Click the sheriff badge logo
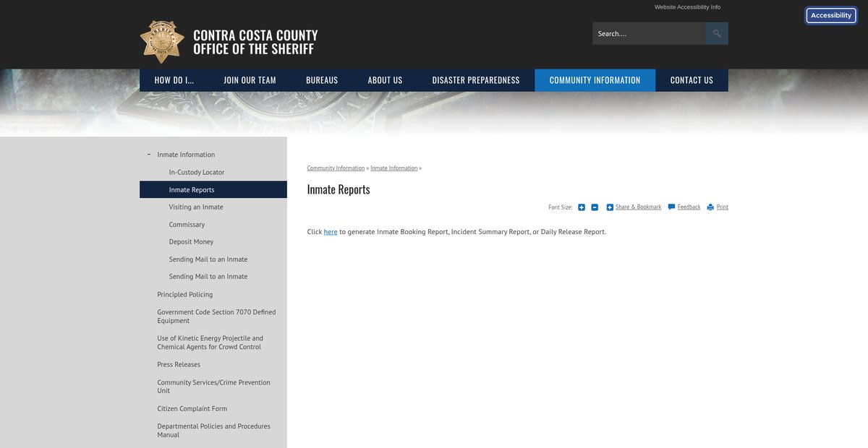Image resolution: width=868 pixels, height=448 pixels. click(162, 42)
